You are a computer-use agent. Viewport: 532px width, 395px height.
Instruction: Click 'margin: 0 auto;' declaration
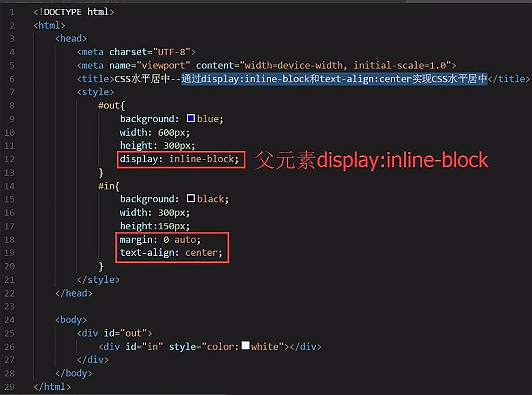[160, 240]
